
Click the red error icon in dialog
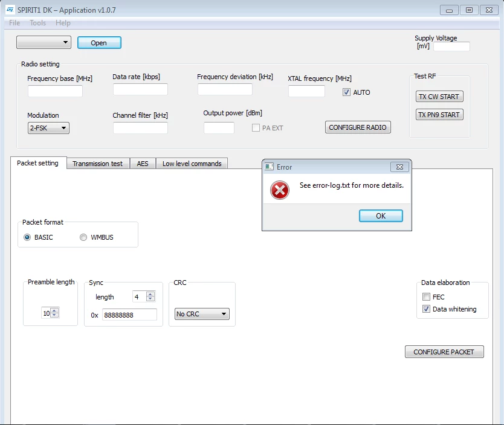[x=280, y=190]
